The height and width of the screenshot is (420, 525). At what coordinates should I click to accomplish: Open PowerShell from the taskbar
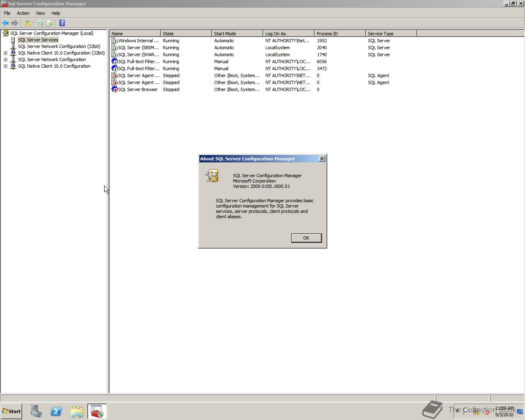tap(56, 411)
